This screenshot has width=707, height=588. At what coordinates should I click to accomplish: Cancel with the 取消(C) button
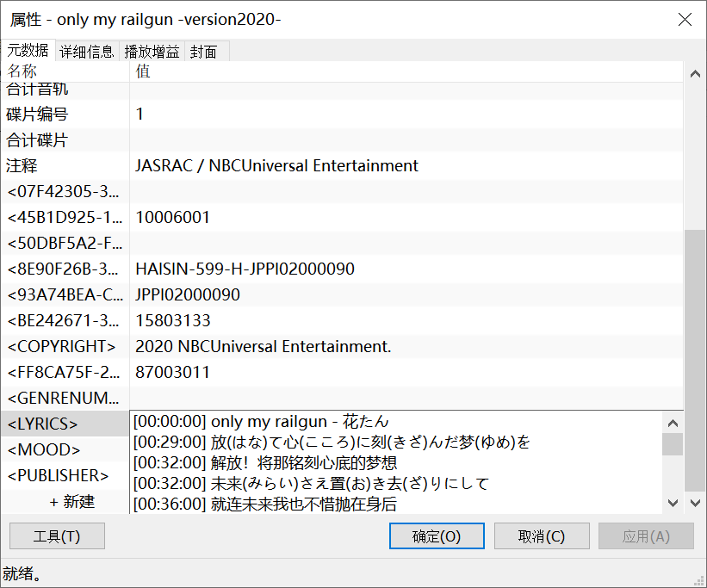tap(542, 536)
